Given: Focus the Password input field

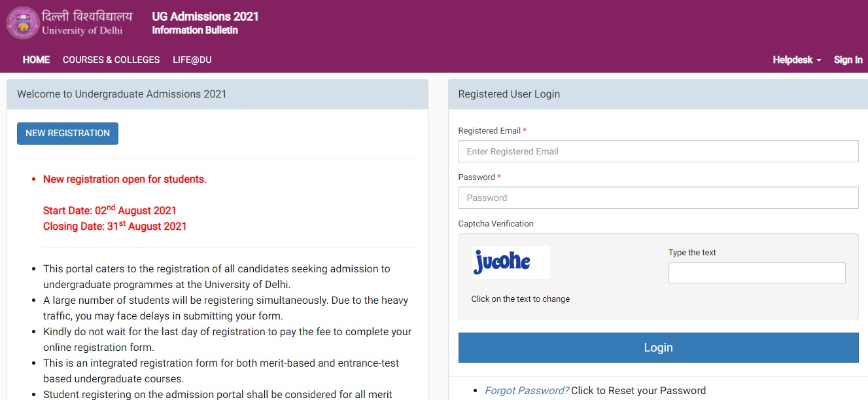Looking at the screenshot, I should pos(658,198).
